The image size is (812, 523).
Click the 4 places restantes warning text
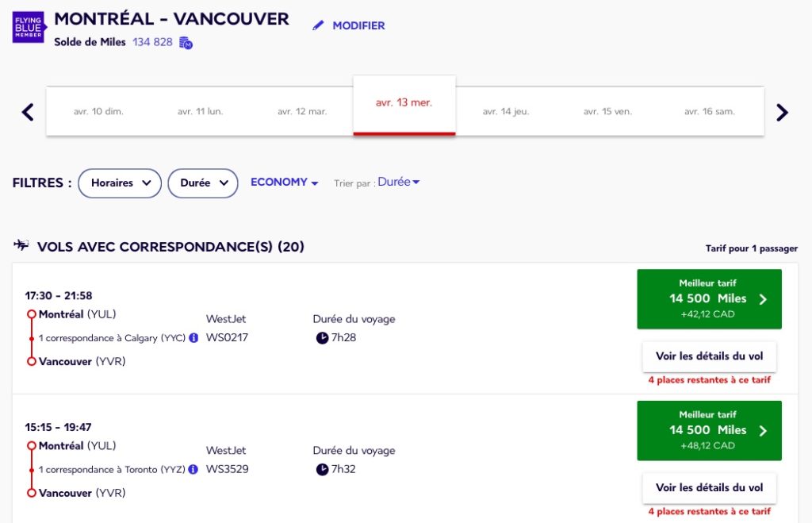point(708,379)
